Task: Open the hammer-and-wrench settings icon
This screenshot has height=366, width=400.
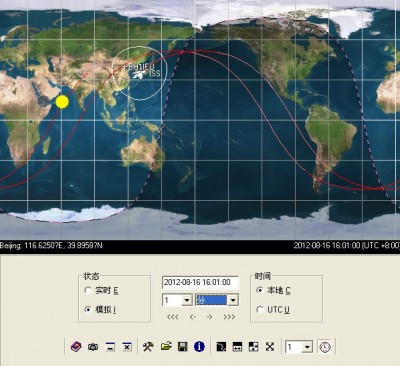Action: click(x=148, y=347)
